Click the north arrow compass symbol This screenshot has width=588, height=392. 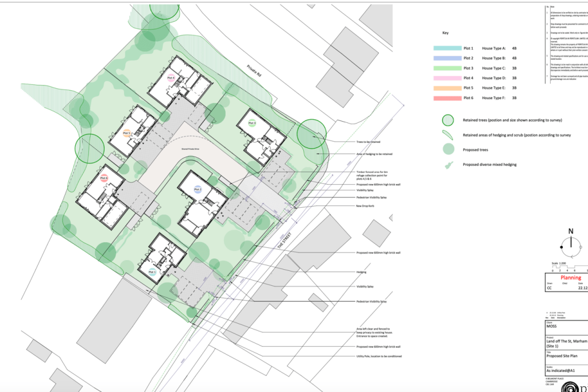tap(571, 246)
